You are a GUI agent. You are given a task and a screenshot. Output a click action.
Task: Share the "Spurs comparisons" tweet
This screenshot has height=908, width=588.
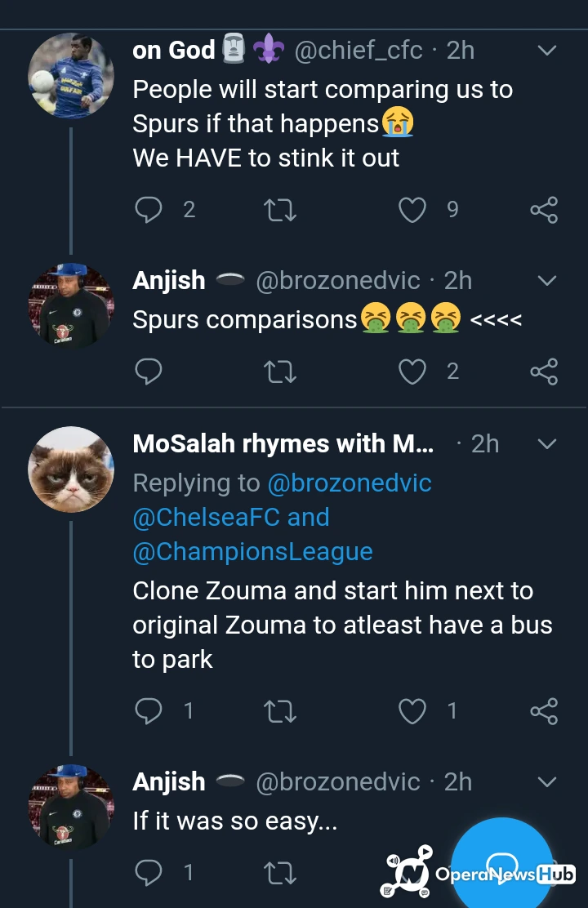(544, 372)
